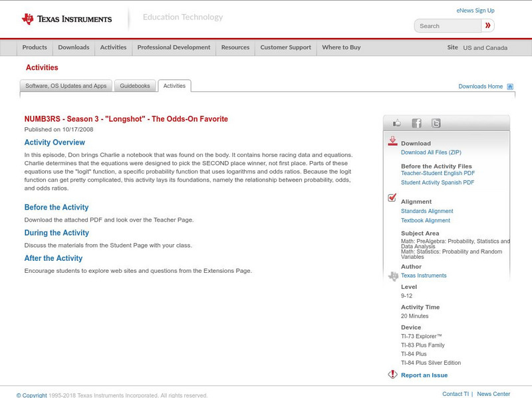Open Student Activity Spanish PDF

pyautogui.click(x=438, y=182)
